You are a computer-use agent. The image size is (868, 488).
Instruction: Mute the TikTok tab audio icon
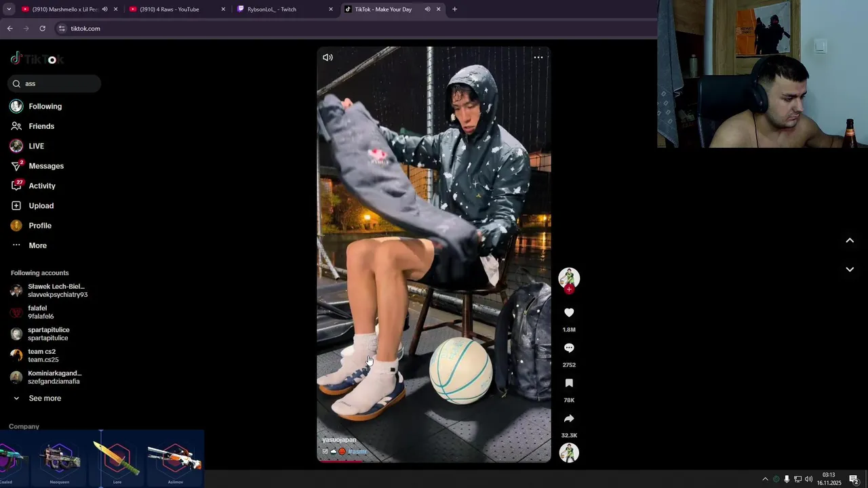427,9
